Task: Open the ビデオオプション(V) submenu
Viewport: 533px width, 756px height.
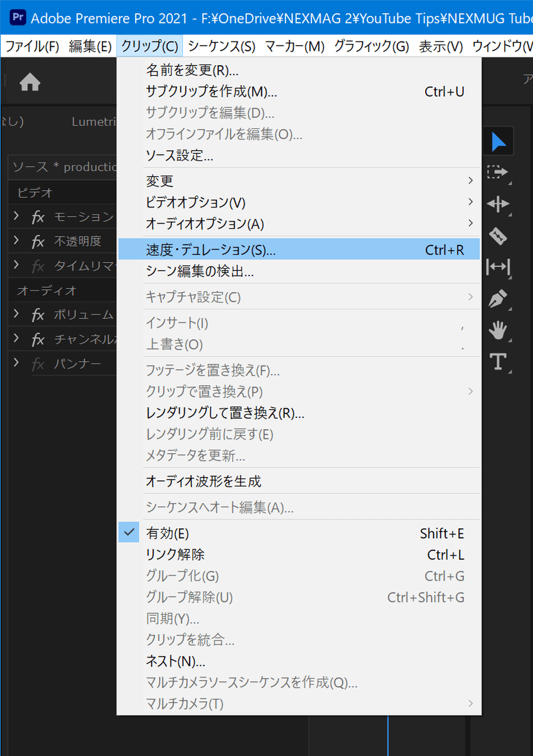Action: [299, 203]
